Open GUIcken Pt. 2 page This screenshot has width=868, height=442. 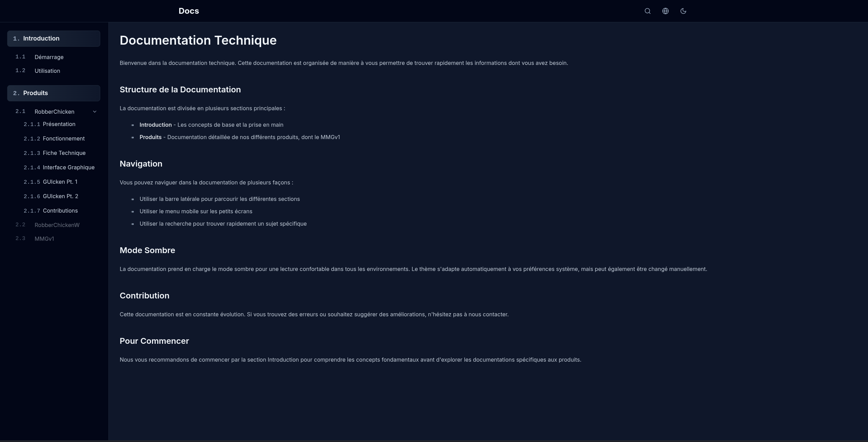[60, 196]
